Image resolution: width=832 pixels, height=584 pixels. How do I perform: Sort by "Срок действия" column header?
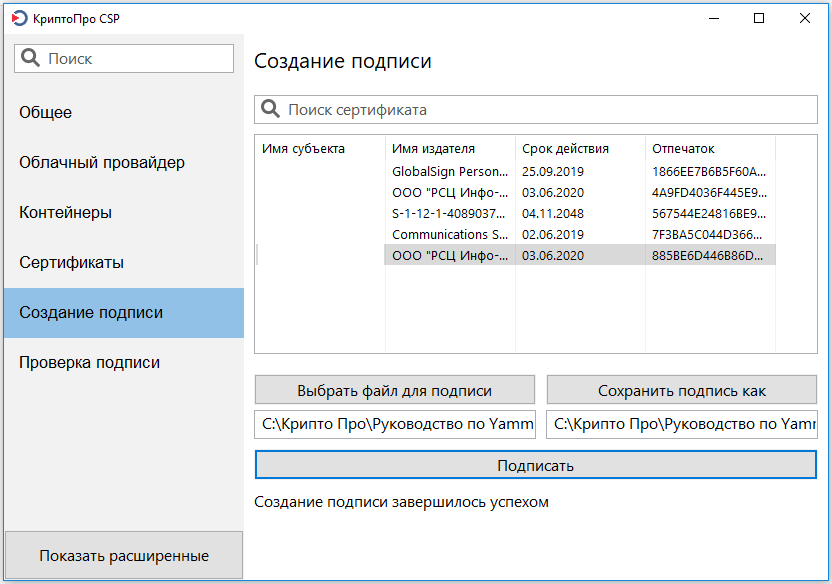coord(580,149)
